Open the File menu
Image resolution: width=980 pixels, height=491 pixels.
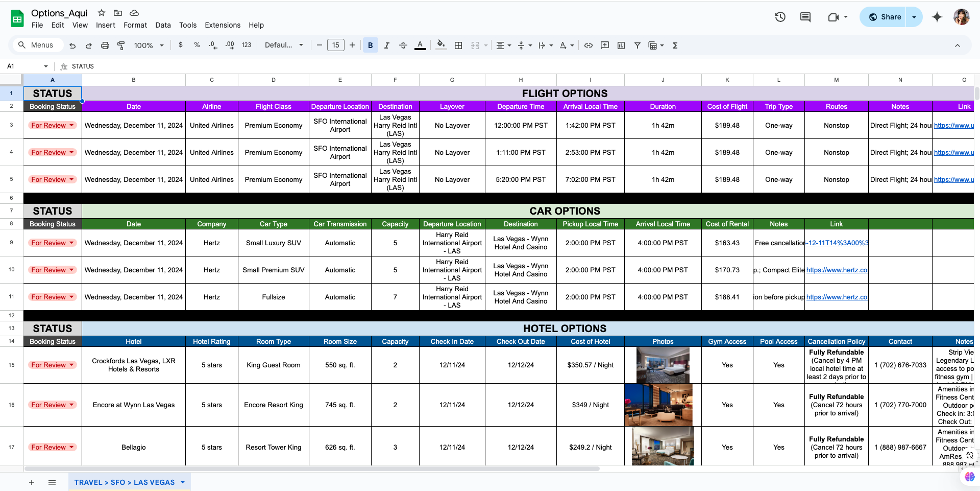[x=37, y=25]
